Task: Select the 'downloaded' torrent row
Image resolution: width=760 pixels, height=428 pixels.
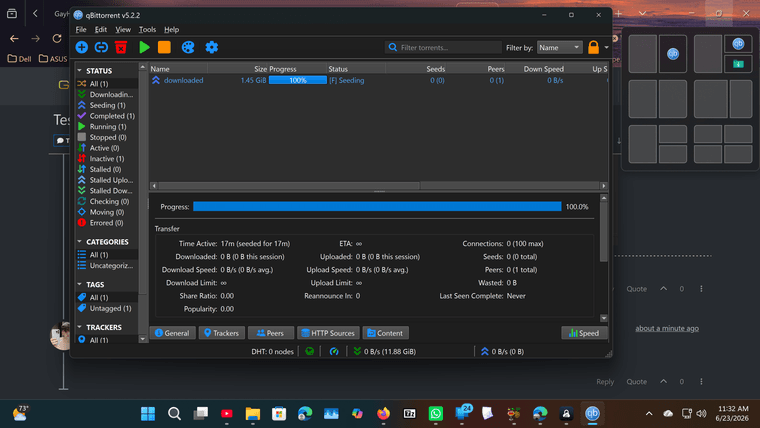Action: [378, 80]
